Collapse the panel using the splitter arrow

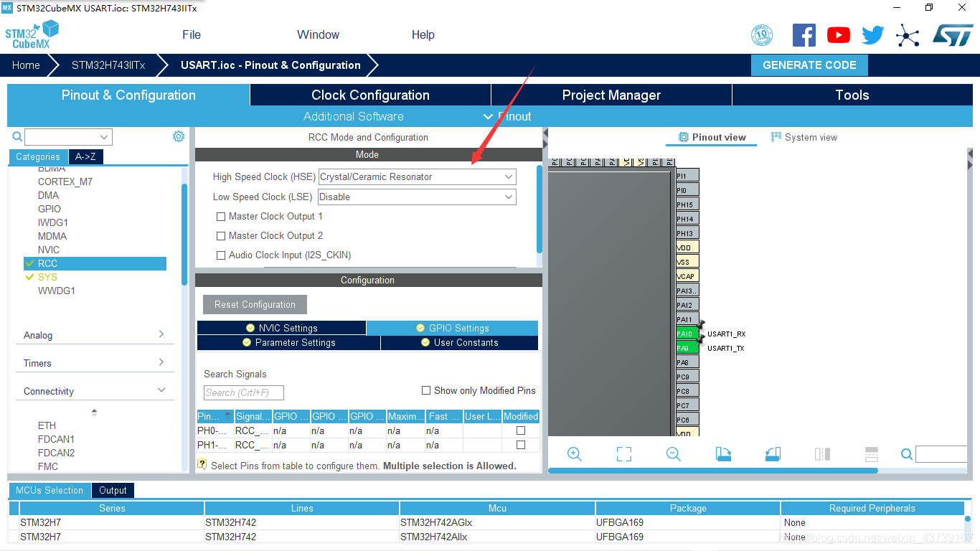click(x=545, y=134)
